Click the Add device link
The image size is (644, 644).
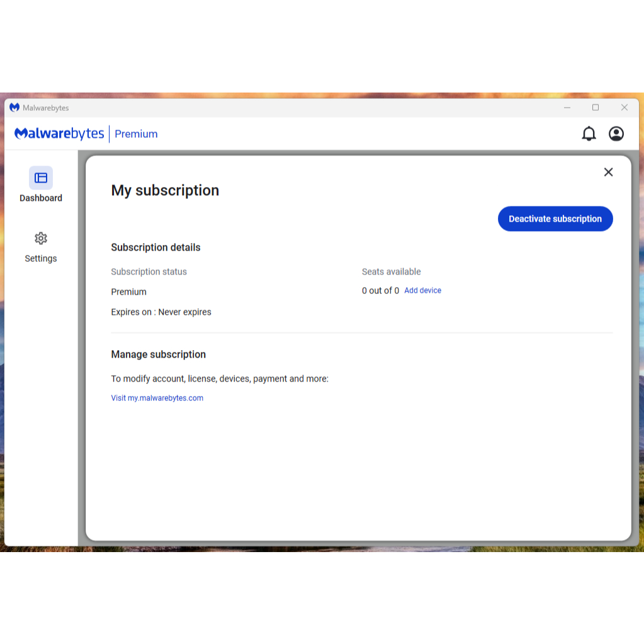pos(422,290)
